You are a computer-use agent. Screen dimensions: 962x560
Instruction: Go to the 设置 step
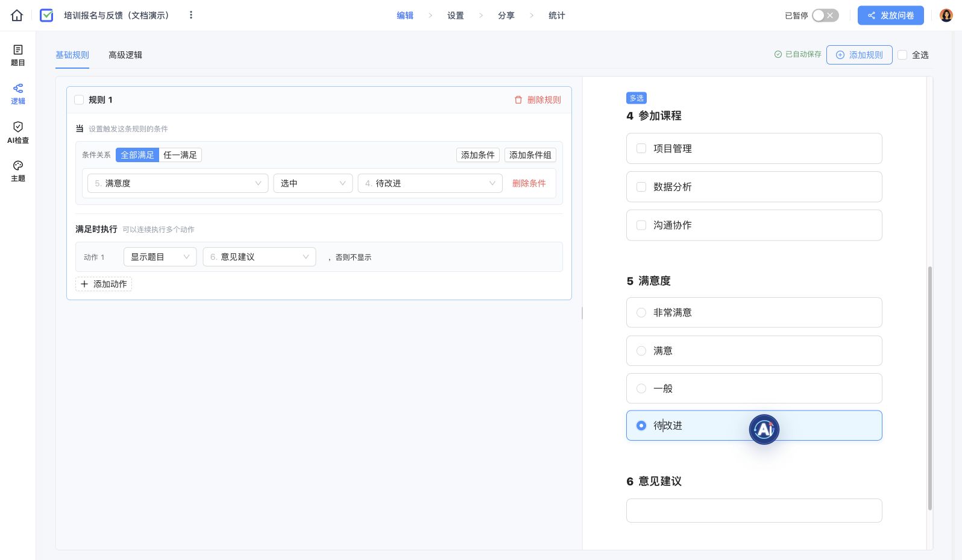pos(456,16)
